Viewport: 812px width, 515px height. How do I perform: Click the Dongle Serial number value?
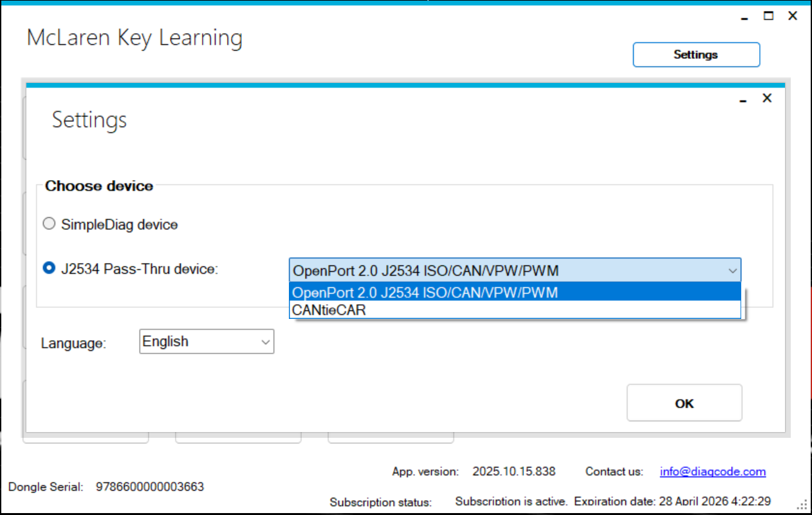pyautogui.click(x=150, y=487)
